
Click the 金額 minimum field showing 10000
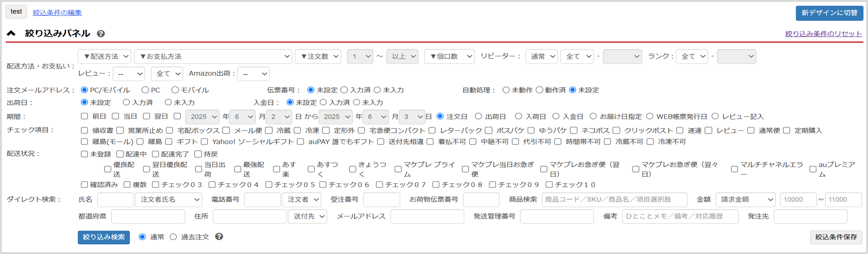pyautogui.click(x=798, y=199)
